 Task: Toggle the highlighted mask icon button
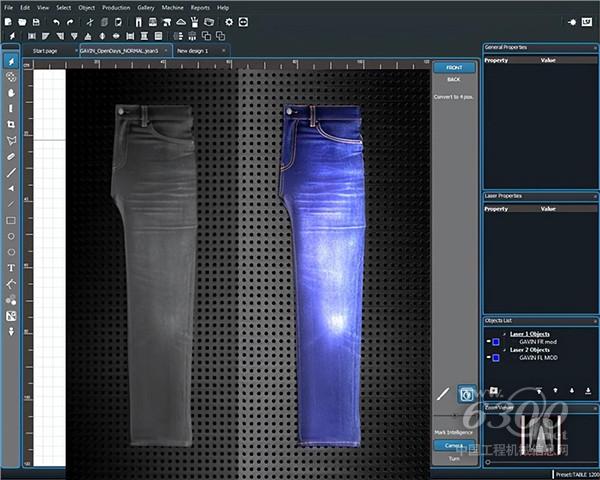click(465, 394)
